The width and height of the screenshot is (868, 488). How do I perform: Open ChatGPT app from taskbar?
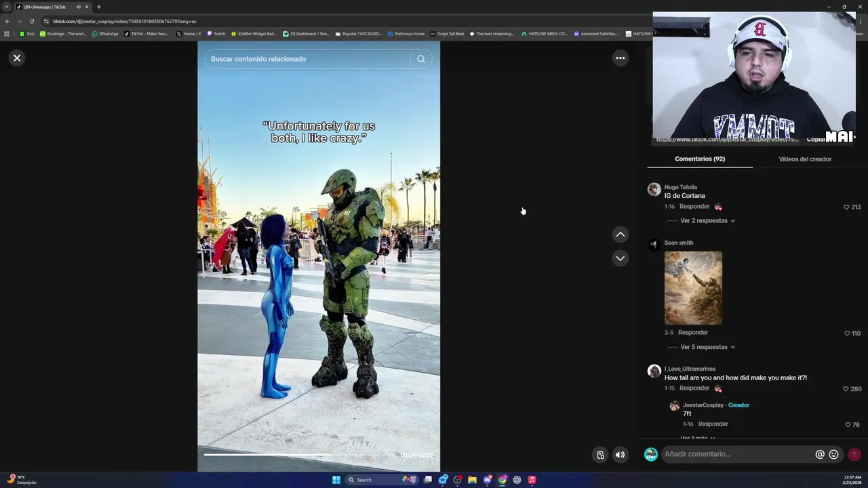pyautogui.click(x=517, y=480)
